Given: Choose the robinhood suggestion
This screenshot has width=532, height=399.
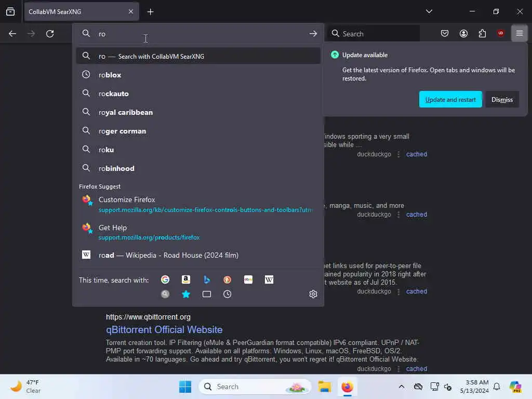Looking at the screenshot, I should 198,168.
